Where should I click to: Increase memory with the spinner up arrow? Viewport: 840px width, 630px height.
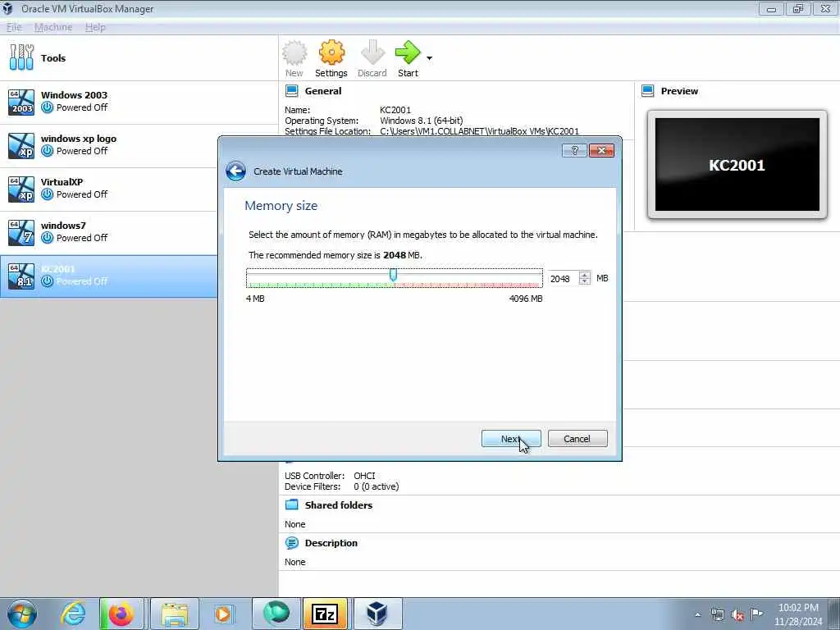coord(585,275)
